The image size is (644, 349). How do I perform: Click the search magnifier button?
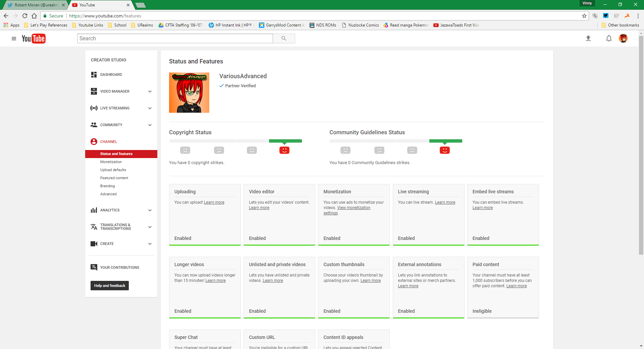[x=284, y=39]
